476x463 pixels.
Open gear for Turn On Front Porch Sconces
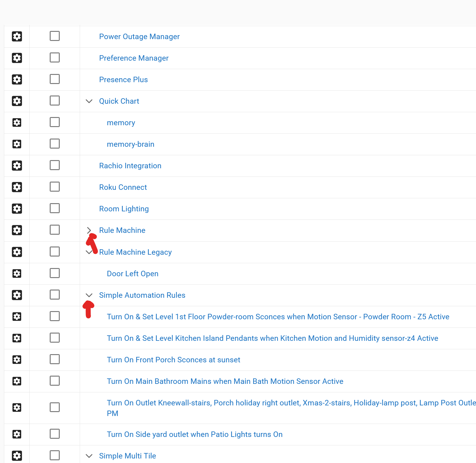(17, 360)
